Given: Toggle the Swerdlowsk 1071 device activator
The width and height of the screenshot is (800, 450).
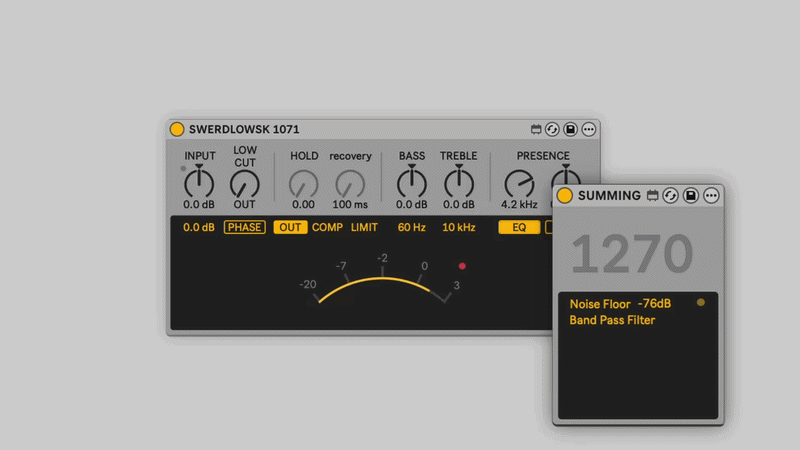Looking at the screenshot, I should 177,129.
